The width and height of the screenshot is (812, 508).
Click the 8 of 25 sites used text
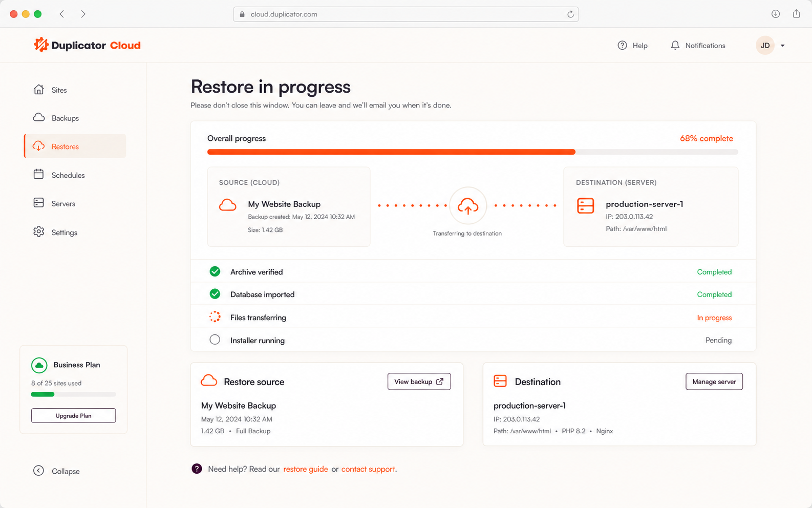click(x=56, y=383)
